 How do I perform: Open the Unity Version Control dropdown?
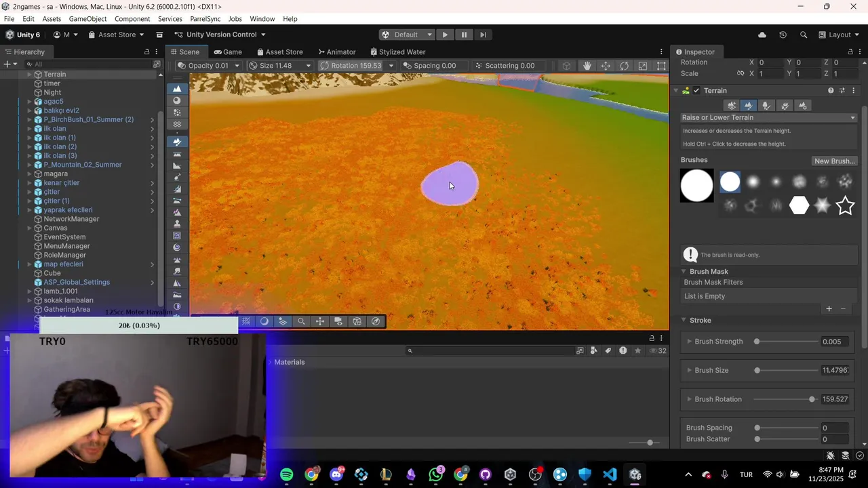(220, 35)
